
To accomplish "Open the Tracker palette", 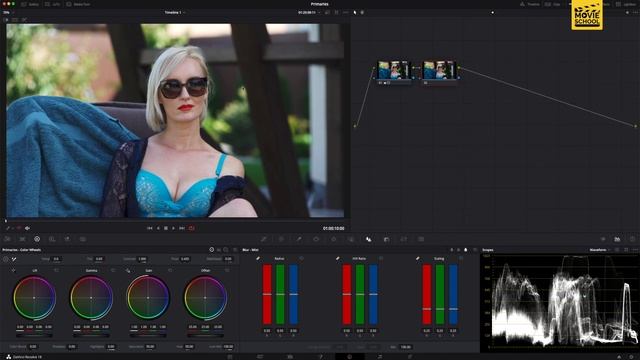I will pyautogui.click(x=333, y=239).
